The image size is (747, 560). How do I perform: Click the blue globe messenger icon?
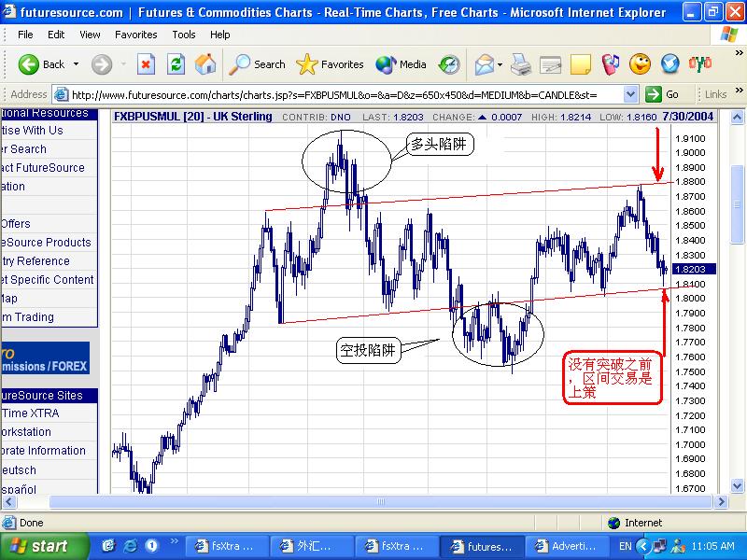tap(669, 64)
